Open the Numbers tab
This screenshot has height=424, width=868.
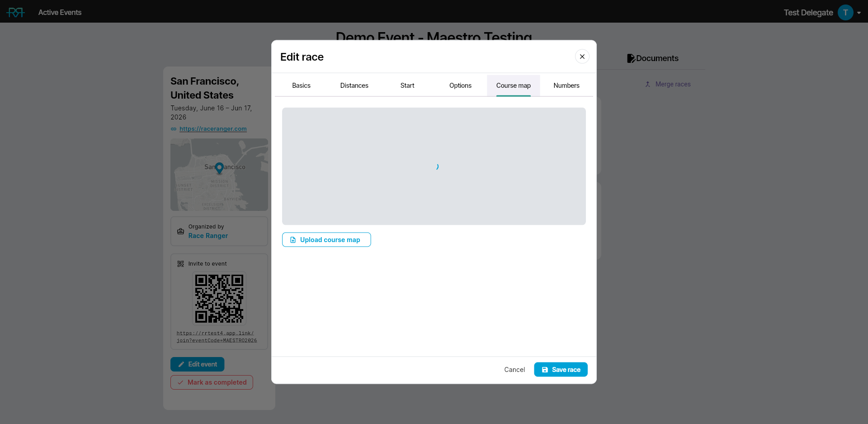coord(566,86)
